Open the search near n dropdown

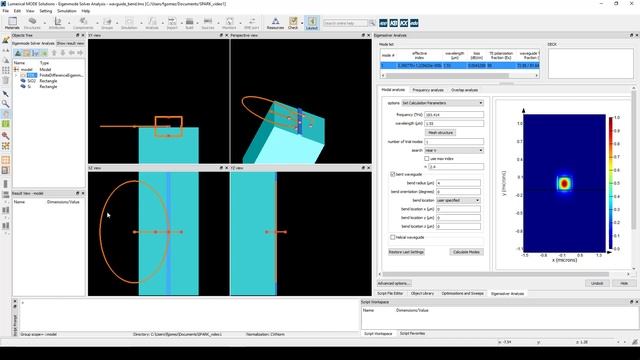[454, 150]
